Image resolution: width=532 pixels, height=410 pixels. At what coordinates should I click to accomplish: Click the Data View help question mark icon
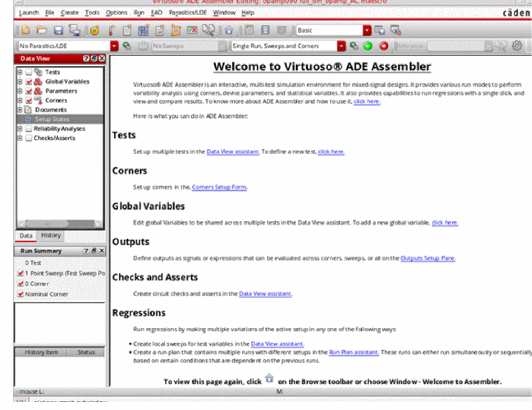(86, 58)
